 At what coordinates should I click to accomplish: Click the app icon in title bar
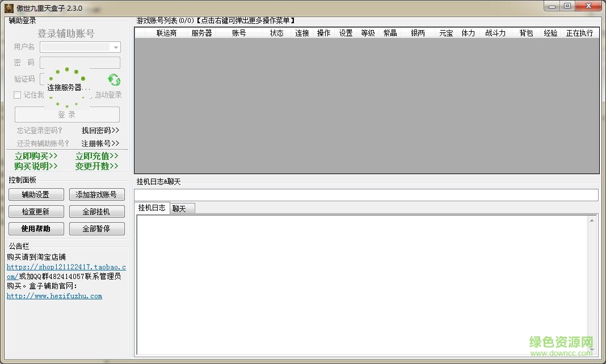click(9, 8)
